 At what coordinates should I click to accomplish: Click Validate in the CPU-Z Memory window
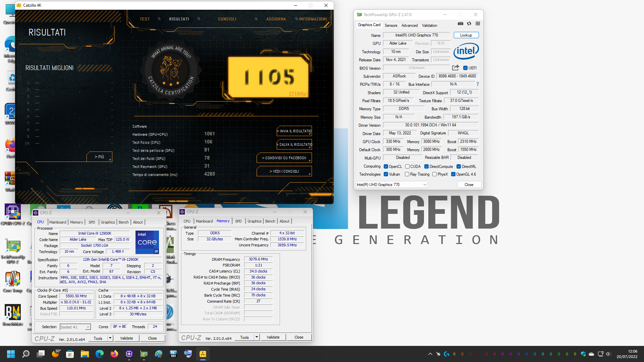click(273, 337)
